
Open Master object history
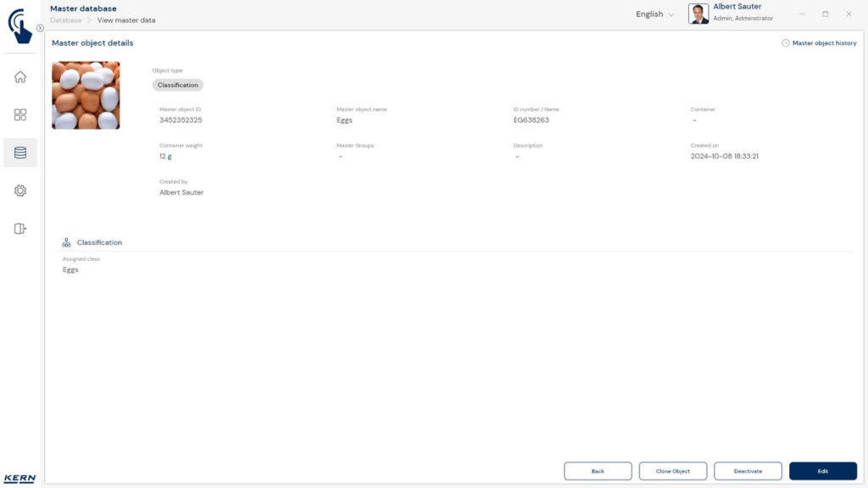coord(824,43)
